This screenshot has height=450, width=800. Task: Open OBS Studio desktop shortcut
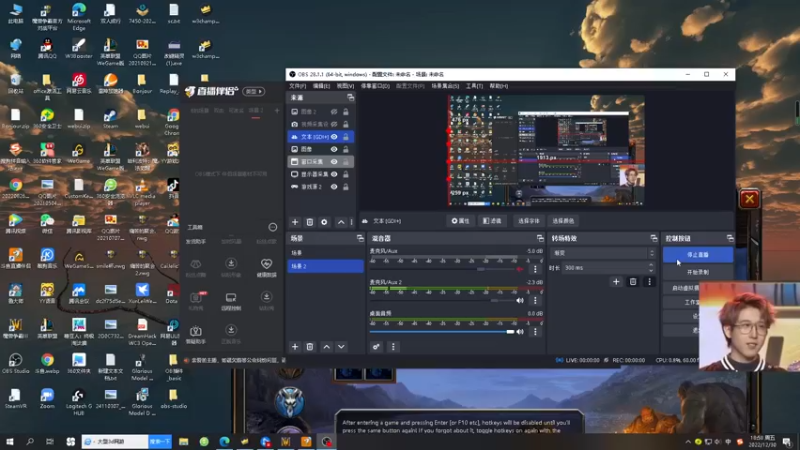pyautogui.click(x=15, y=363)
